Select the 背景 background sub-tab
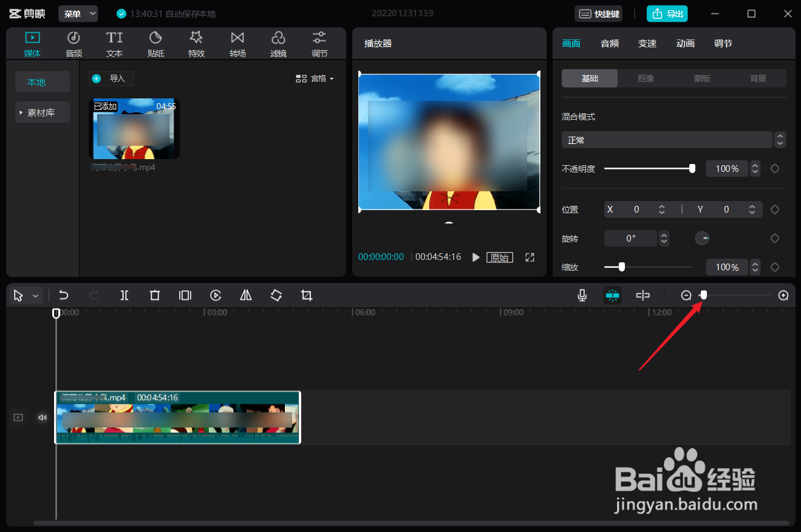Viewport: 801px width, 532px height. 758,78
